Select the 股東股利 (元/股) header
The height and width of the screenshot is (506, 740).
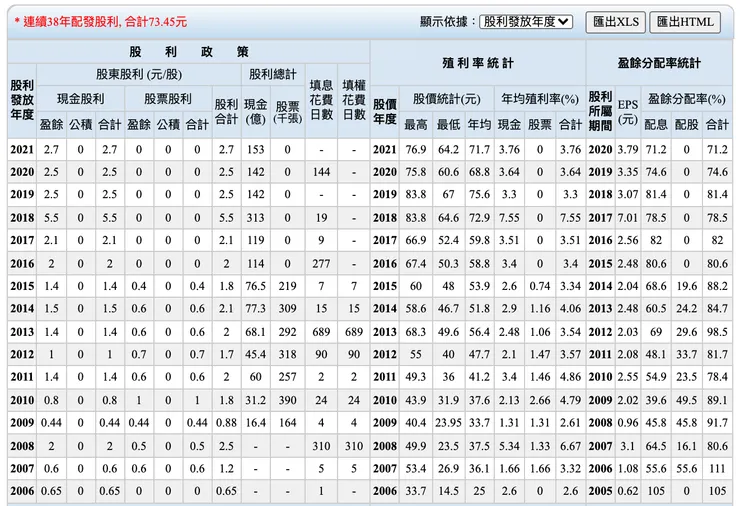(x=139, y=74)
